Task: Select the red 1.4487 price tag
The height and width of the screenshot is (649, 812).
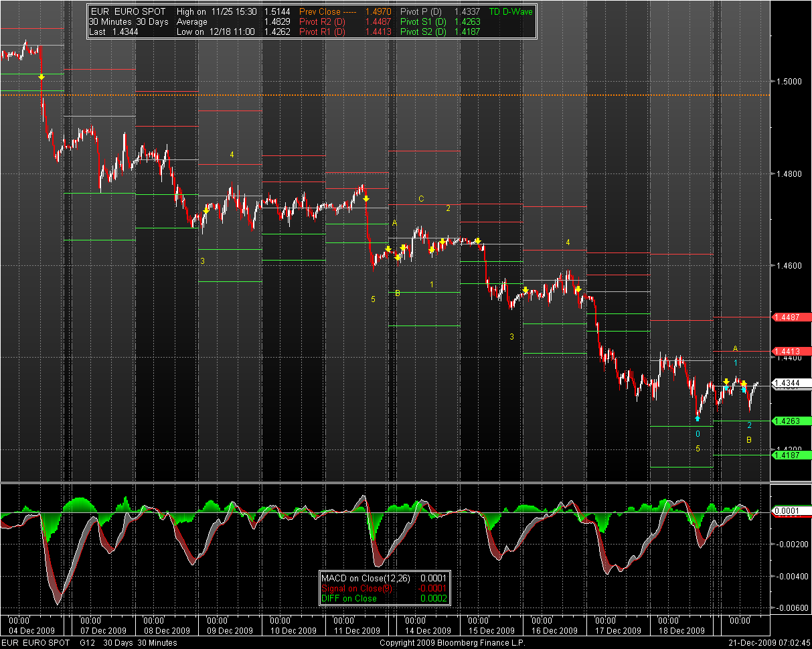Action: click(791, 317)
